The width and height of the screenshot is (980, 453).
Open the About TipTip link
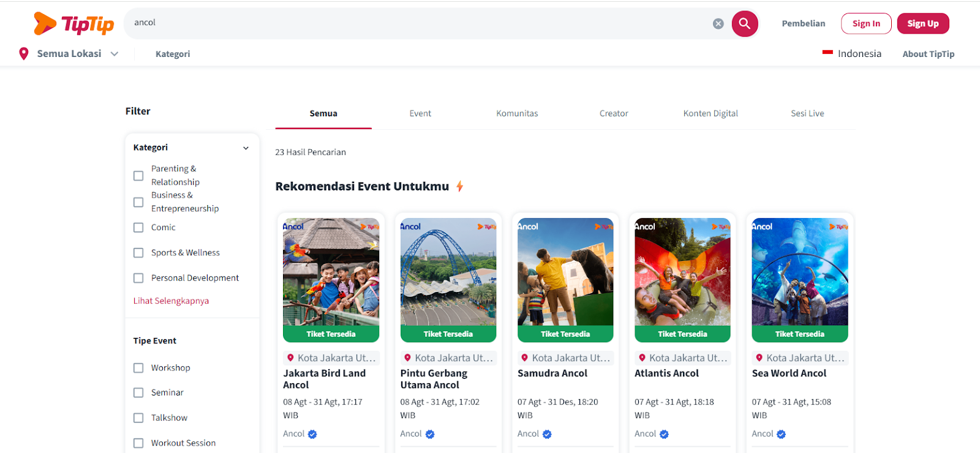pos(929,54)
